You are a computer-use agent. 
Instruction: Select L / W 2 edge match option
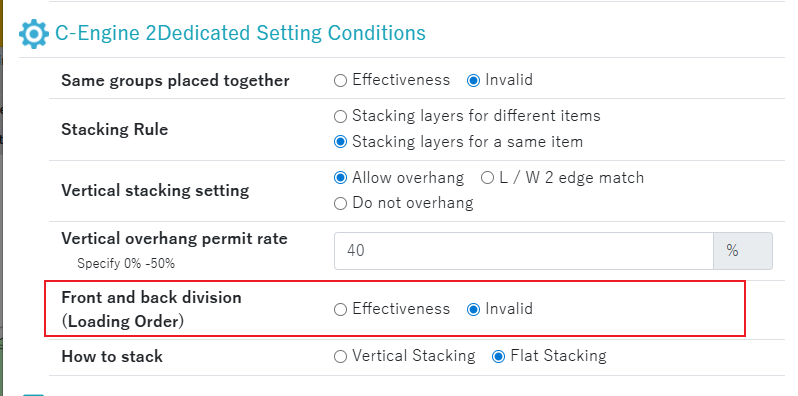coord(488,178)
